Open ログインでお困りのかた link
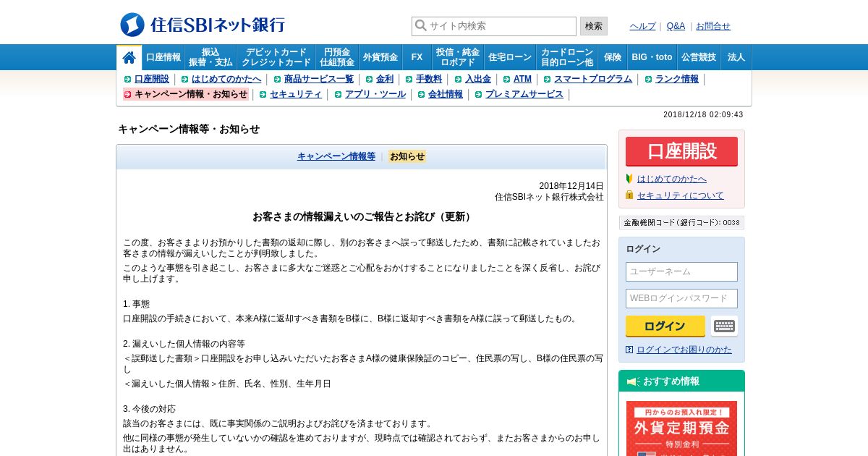 click(684, 350)
